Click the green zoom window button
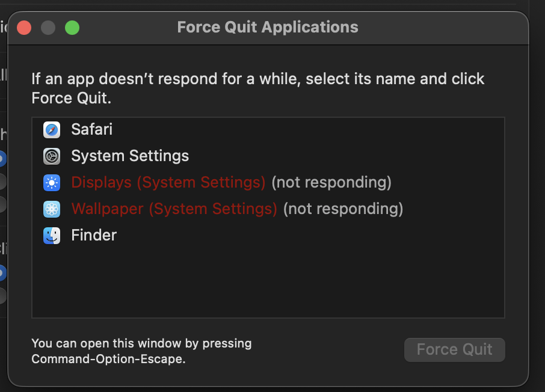 point(72,28)
